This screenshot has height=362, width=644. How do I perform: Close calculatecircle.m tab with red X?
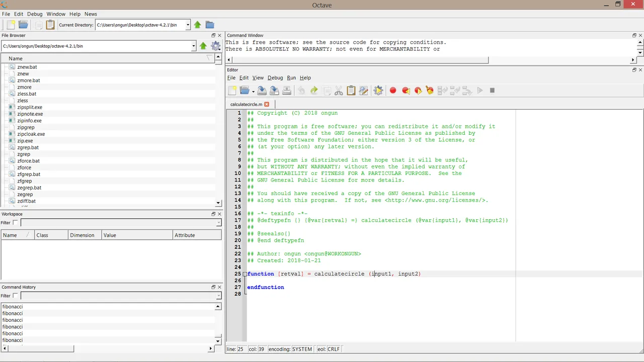point(267,104)
